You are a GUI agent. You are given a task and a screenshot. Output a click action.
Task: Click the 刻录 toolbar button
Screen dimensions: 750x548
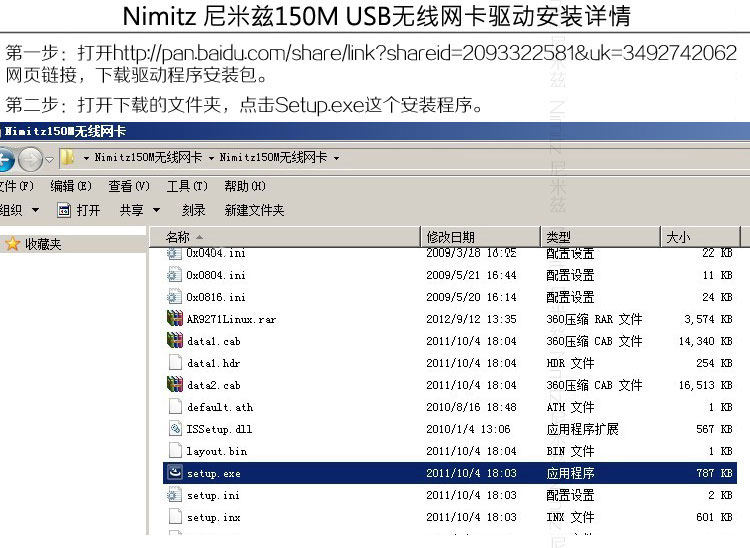point(193,210)
